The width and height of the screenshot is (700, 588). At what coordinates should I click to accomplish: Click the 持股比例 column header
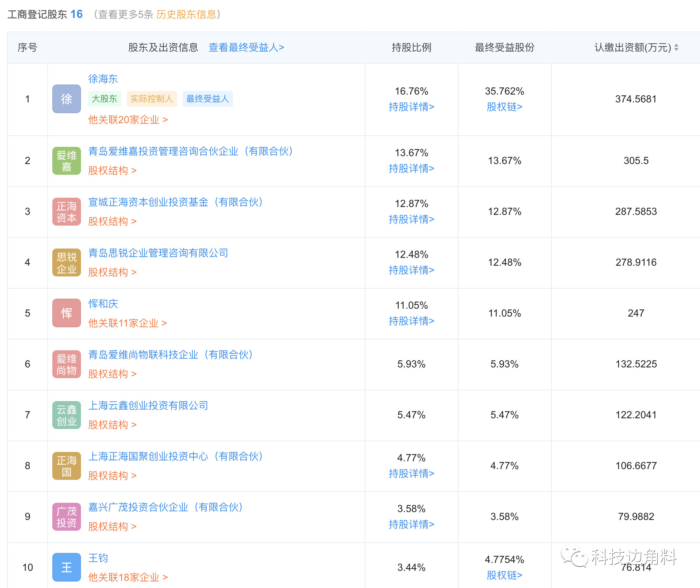pyautogui.click(x=411, y=47)
